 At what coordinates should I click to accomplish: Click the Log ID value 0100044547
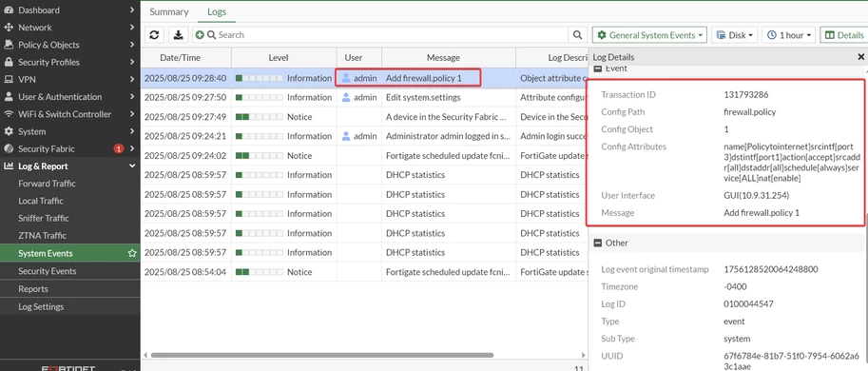pyautogui.click(x=748, y=304)
